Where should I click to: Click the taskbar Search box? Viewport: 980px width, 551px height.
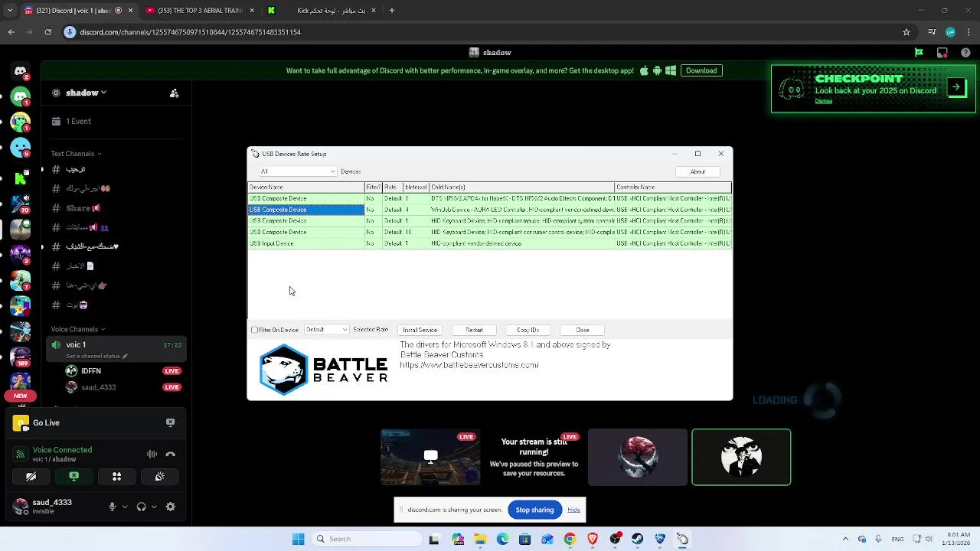(x=366, y=539)
